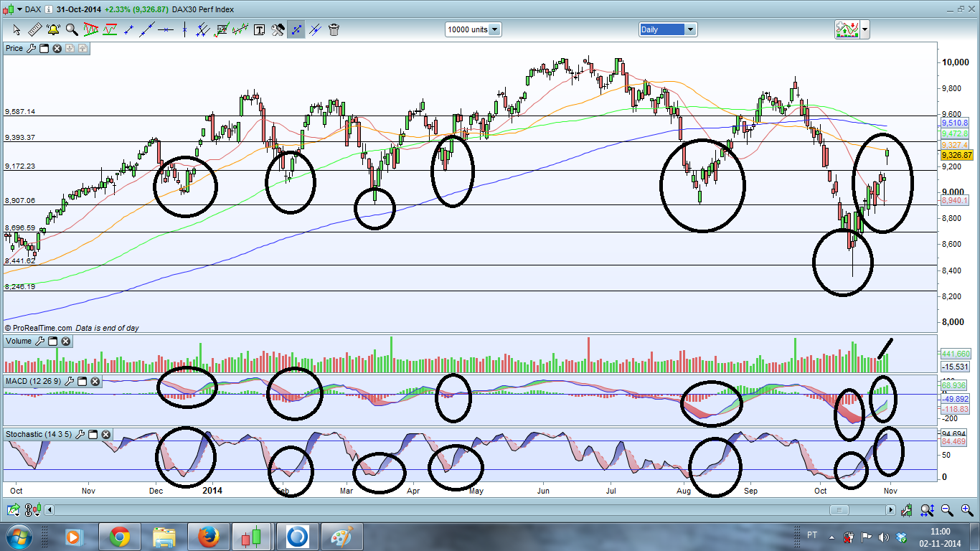The width and height of the screenshot is (980, 551).
Task: Maximize the Volume panel
Action: 52,342
